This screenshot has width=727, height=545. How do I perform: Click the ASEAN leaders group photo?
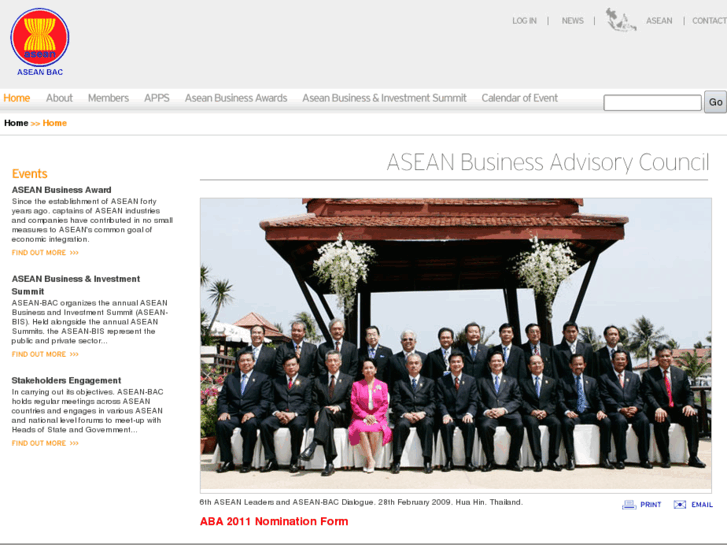coord(456,345)
